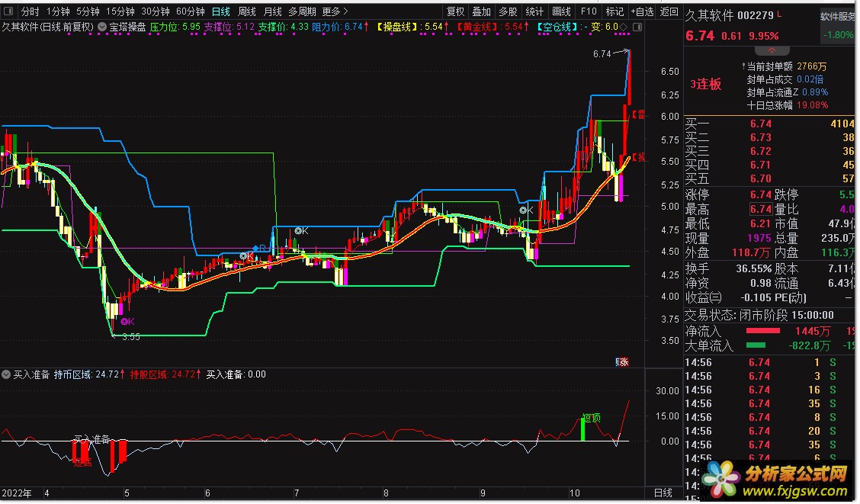
Task: Select the 日线 daily chart tab
Action: pos(221,11)
